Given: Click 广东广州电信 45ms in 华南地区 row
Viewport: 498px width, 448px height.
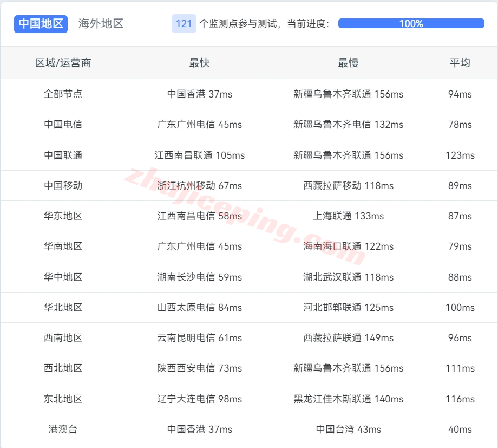Looking at the screenshot, I should (x=199, y=246).
